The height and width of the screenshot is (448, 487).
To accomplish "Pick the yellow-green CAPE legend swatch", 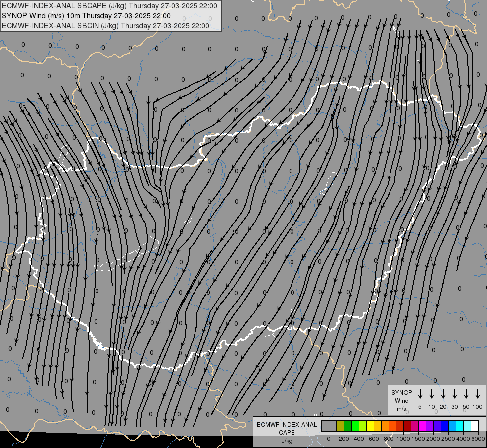I will tap(363, 426).
